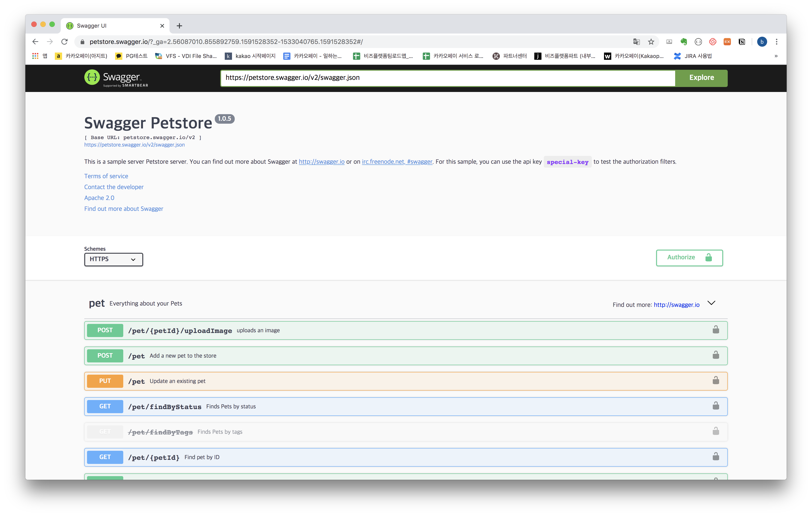Image resolution: width=812 pixels, height=516 pixels.
Task: Open the Terms of service link
Action: [106, 176]
